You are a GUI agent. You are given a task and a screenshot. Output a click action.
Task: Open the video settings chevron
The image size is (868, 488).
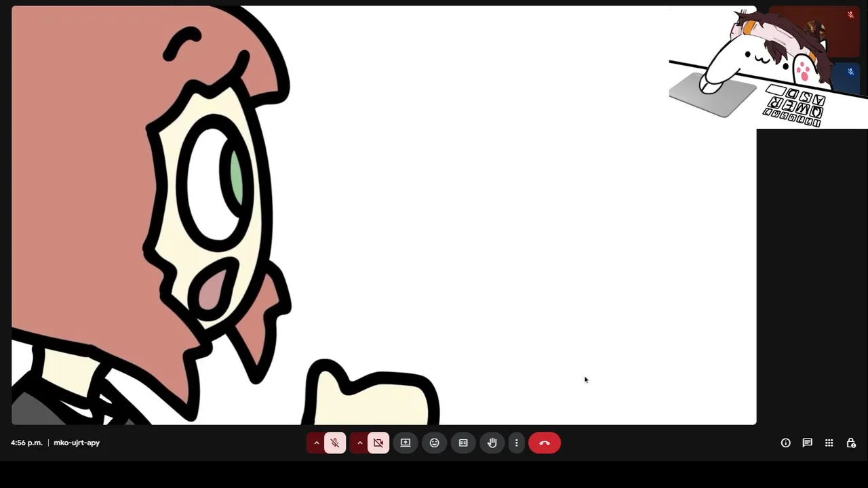359,443
